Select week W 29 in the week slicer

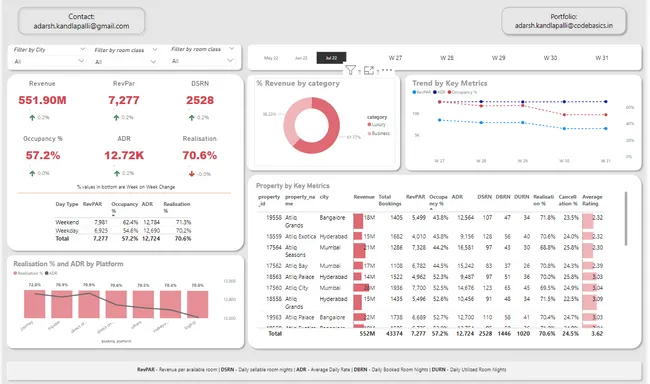(x=498, y=58)
